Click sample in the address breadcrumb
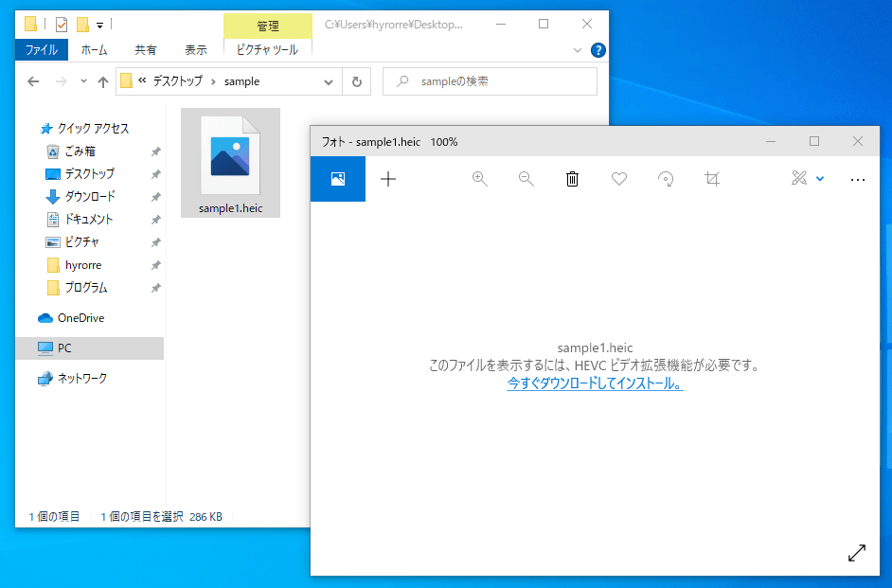This screenshot has height=588, width=892. (x=241, y=81)
